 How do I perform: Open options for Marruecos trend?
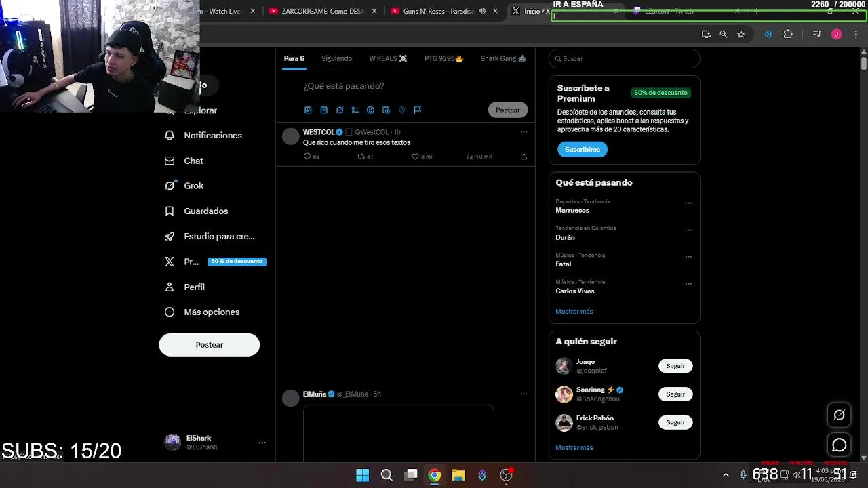click(688, 203)
